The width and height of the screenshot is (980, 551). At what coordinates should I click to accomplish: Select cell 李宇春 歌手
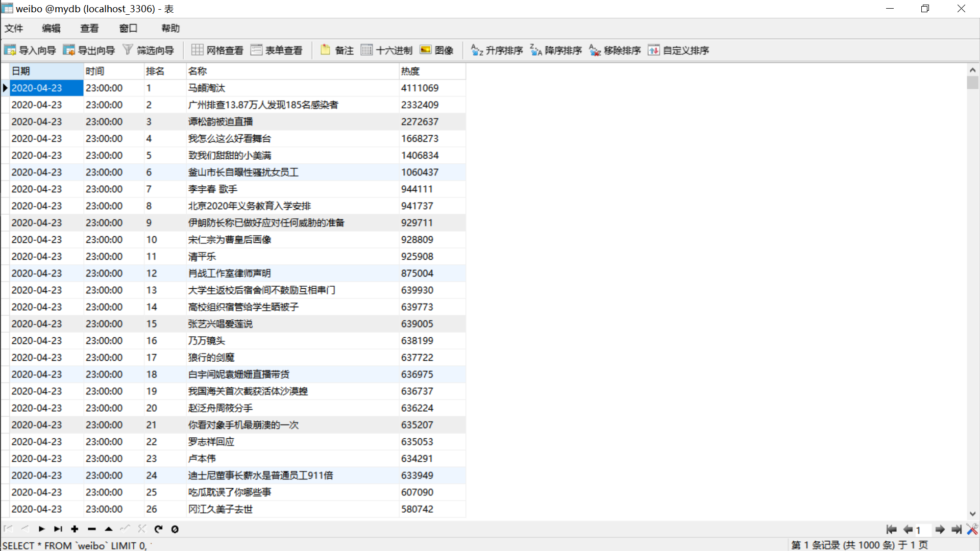[292, 189]
